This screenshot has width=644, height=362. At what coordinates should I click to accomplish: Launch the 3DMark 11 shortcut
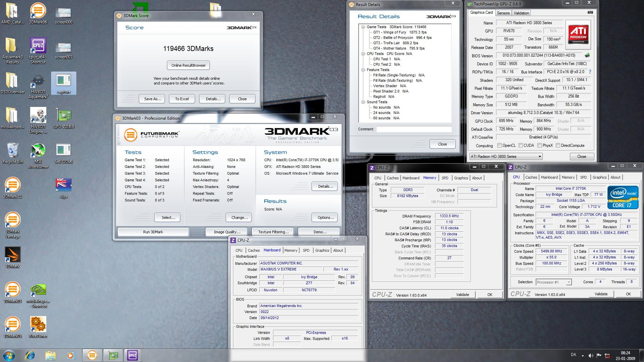(12, 188)
